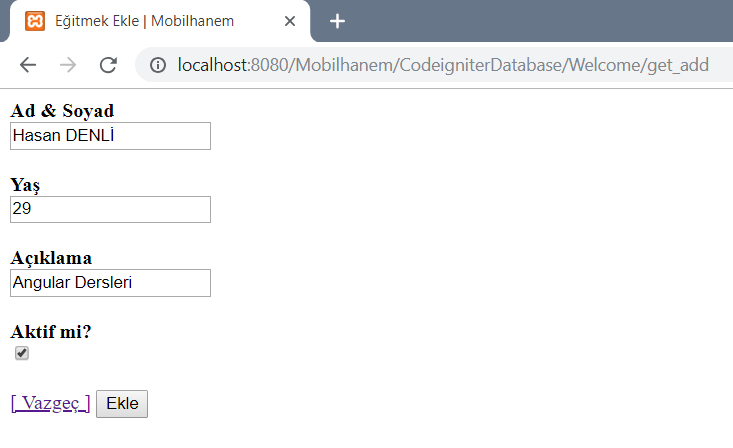Click the Yaş field containing 29
The image size is (733, 448).
(x=110, y=210)
